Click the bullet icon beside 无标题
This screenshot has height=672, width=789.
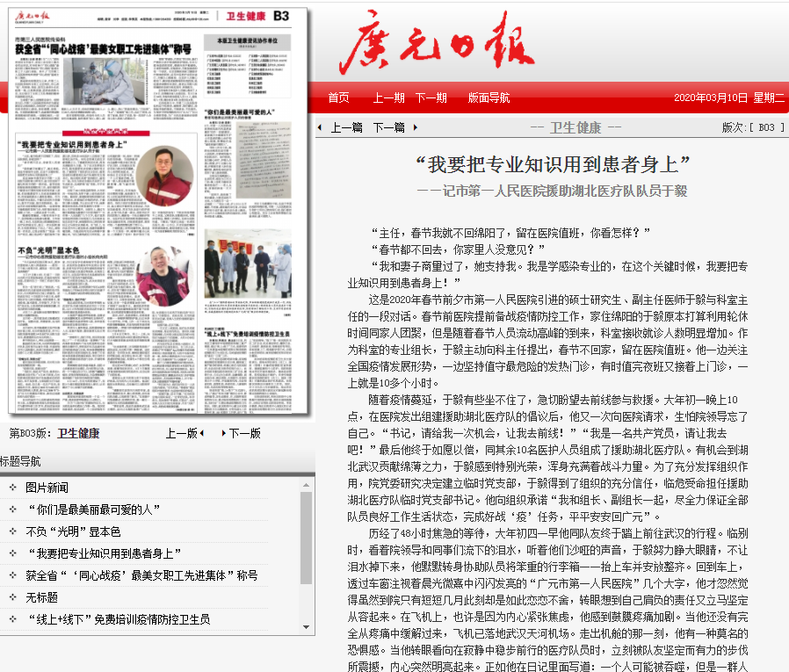pos(12,597)
